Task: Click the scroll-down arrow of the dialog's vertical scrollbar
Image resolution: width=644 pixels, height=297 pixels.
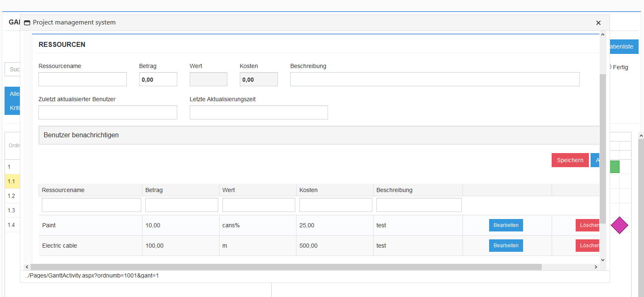Action: click(603, 260)
